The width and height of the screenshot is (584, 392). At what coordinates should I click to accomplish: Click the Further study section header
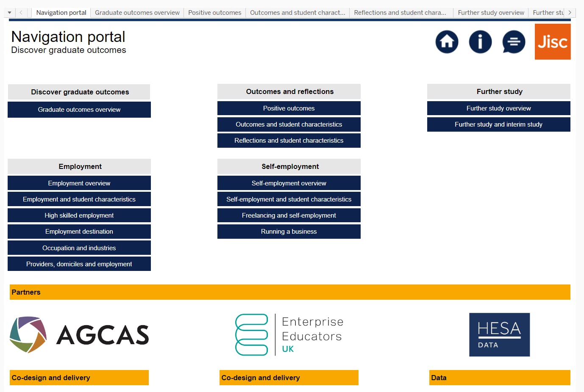[499, 91]
